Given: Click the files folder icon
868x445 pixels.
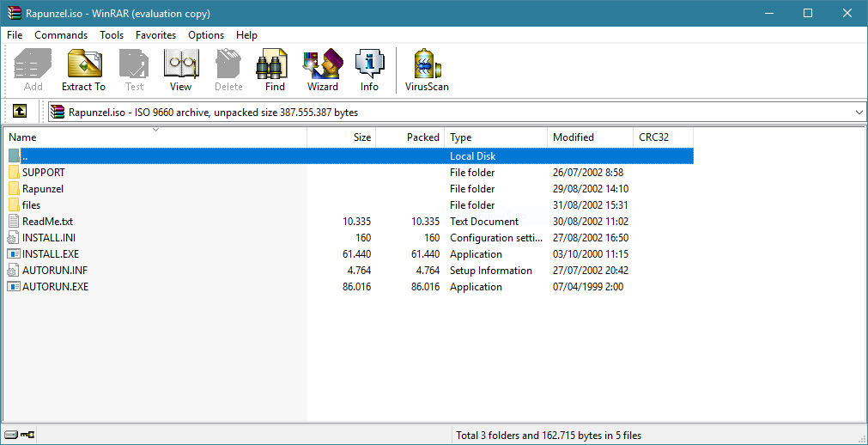Looking at the screenshot, I should (15, 205).
